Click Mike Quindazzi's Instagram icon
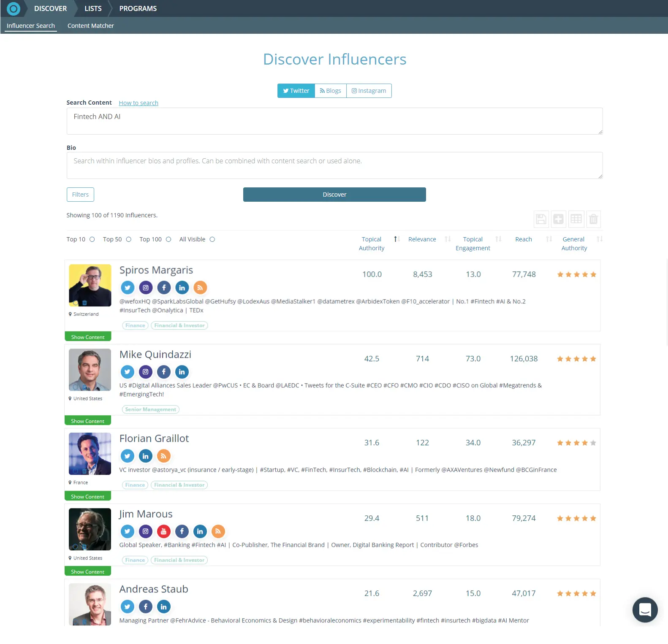Screen dimensions: 668x644 (x=146, y=372)
